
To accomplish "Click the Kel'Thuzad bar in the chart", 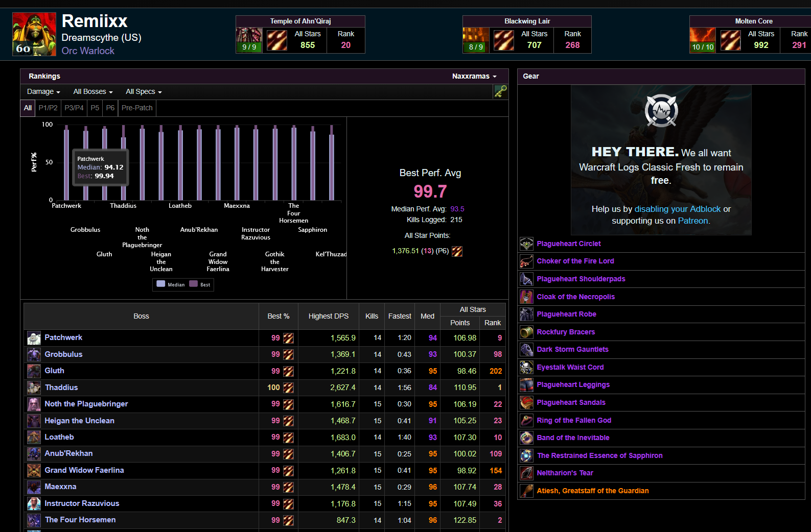I will [x=332, y=163].
